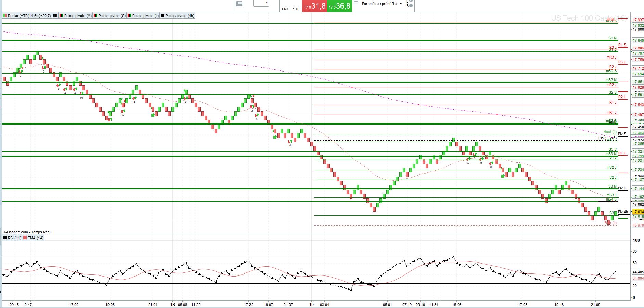The image size is (644, 308).
Task: Click the Points pivots (M) color icon
Action: (61, 16)
